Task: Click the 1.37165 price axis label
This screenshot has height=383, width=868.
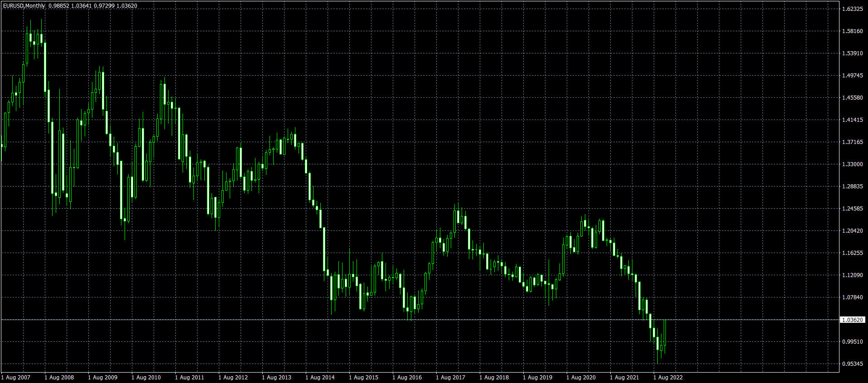Action: click(x=853, y=142)
